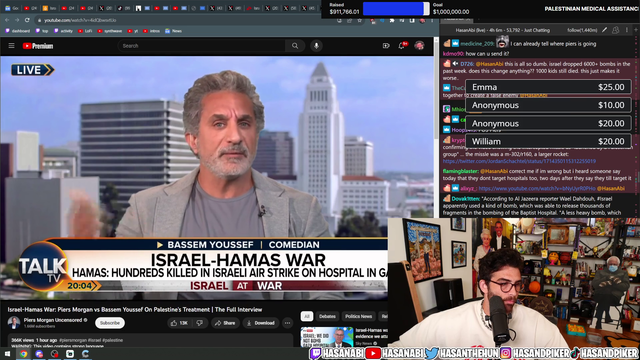Open the Chrome extensions puzzle icon

click(x=392, y=20)
